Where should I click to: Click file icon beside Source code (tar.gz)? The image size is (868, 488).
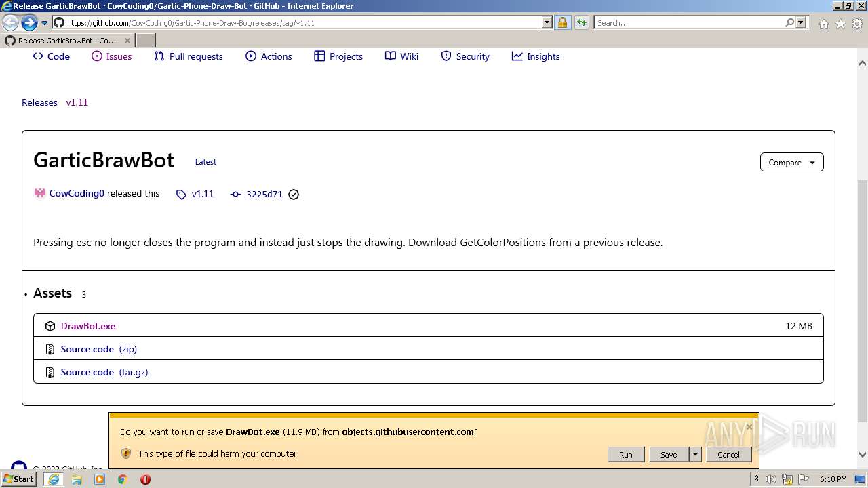tap(50, 372)
